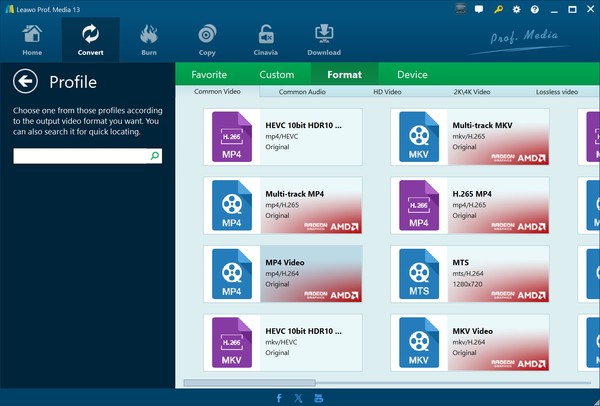Switch to the Custom tab

click(x=277, y=74)
